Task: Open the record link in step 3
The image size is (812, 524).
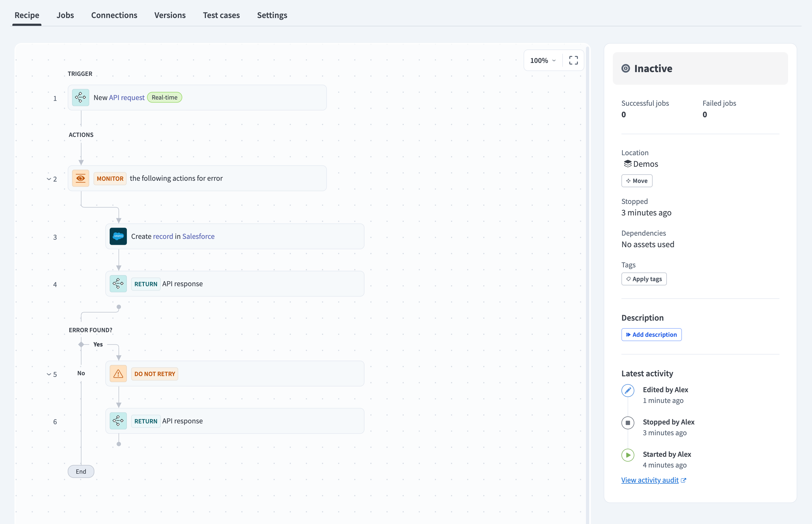Action: coord(163,236)
